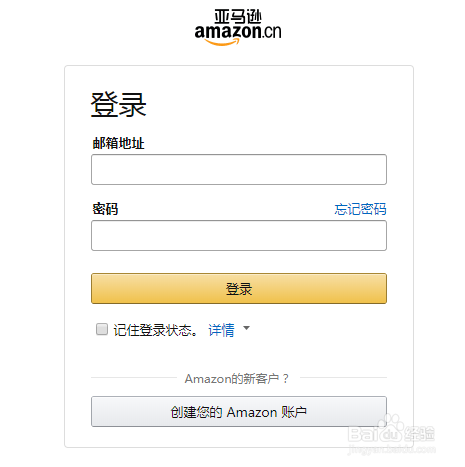This screenshot has width=465, height=467.
Task: Click the 记住登录状态 label text
Action: [x=155, y=330]
